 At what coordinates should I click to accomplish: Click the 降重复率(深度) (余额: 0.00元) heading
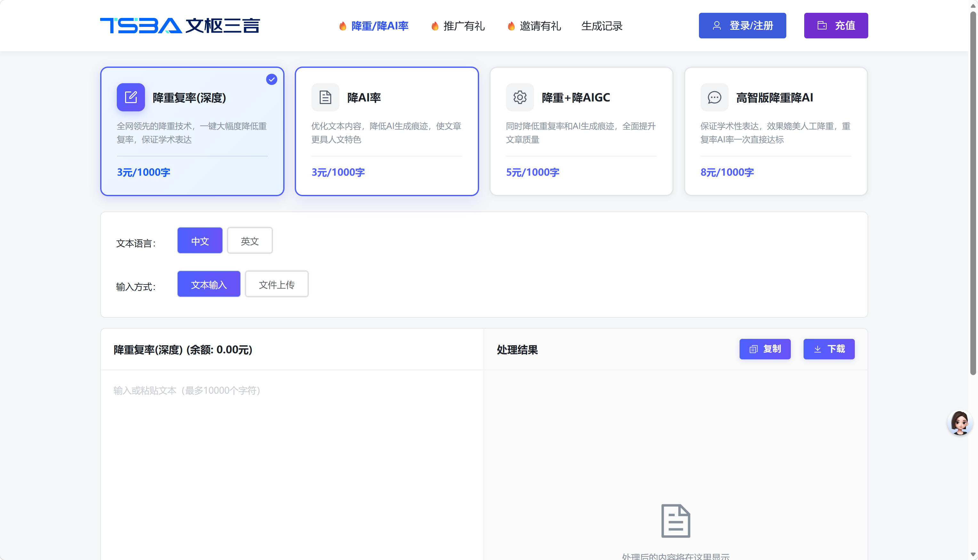tap(183, 350)
